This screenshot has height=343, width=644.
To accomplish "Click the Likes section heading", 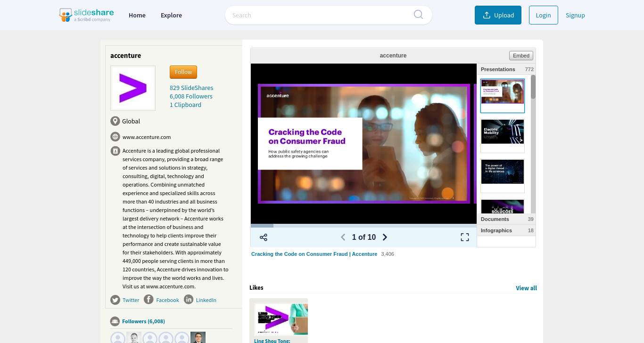I will pyautogui.click(x=256, y=287).
